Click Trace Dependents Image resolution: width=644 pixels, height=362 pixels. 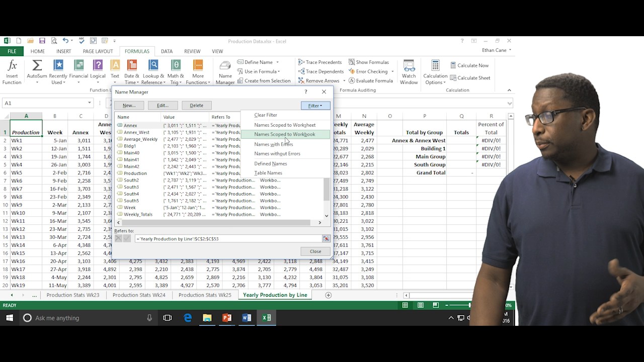(320, 71)
